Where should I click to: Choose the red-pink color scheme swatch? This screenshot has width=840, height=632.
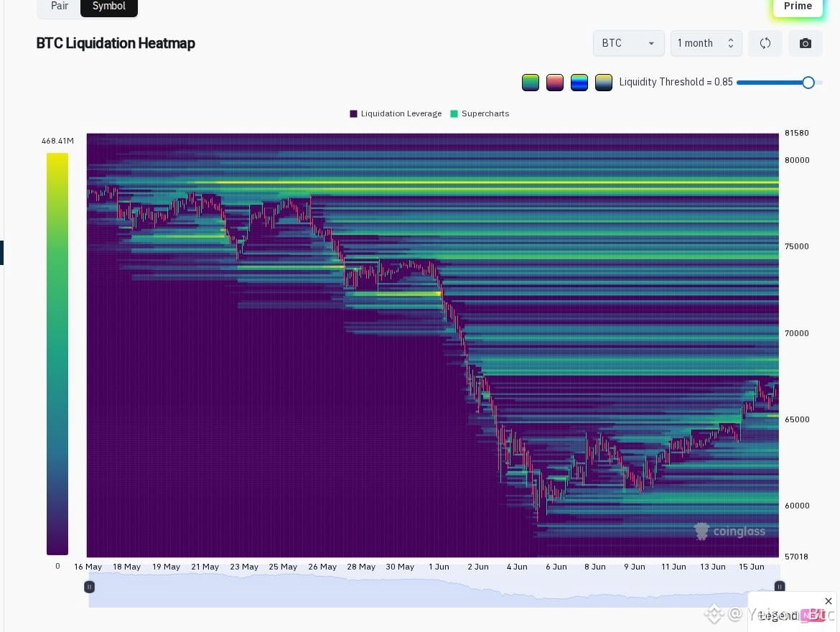(554, 83)
